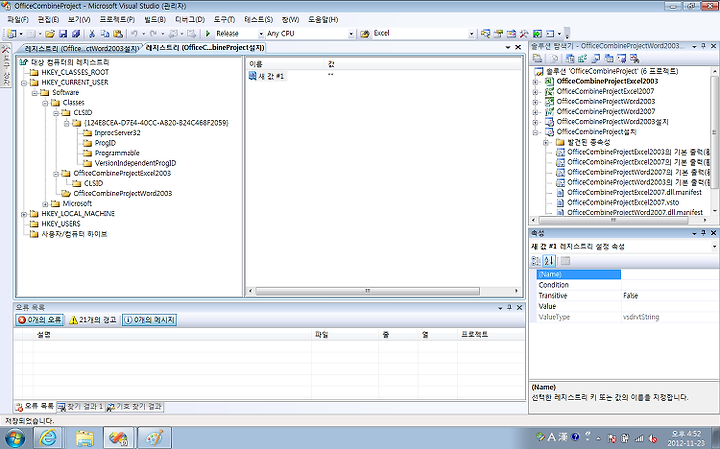Click Launch Conditions Editor icon in Solution Explorer
This screenshot has height=449, width=720.
[634, 58]
